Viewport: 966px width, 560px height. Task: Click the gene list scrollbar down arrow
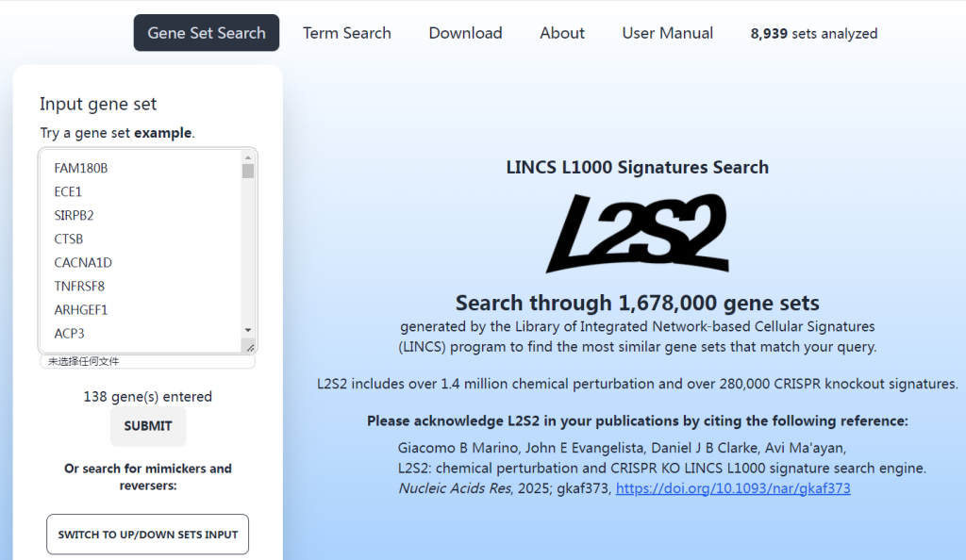248,331
